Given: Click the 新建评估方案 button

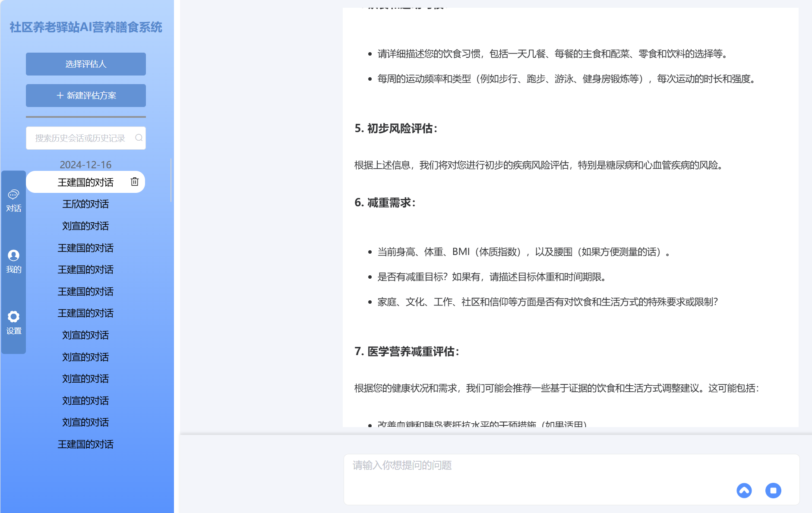Looking at the screenshot, I should pyautogui.click(x=85, y=95).
